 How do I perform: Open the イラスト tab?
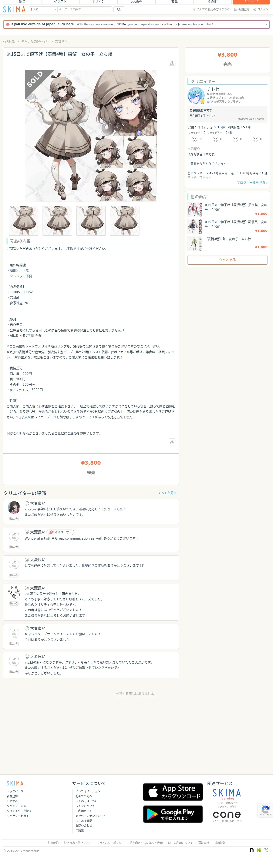(60, 2)
